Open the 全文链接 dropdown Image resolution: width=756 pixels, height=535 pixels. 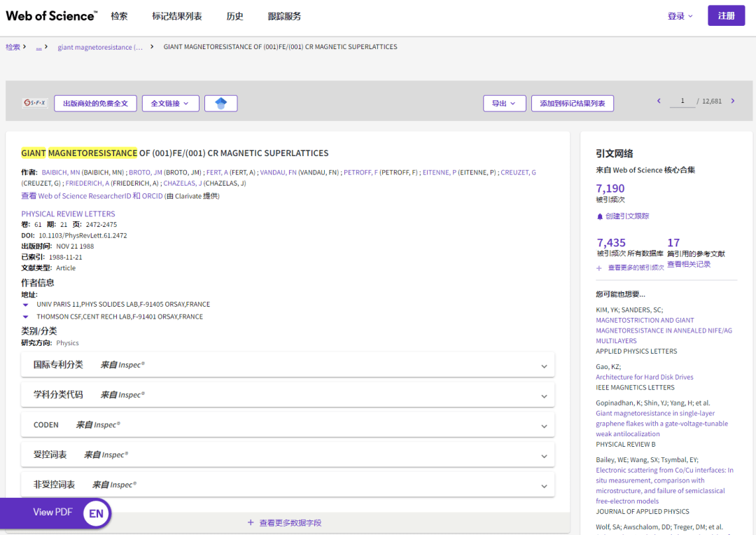170,104
